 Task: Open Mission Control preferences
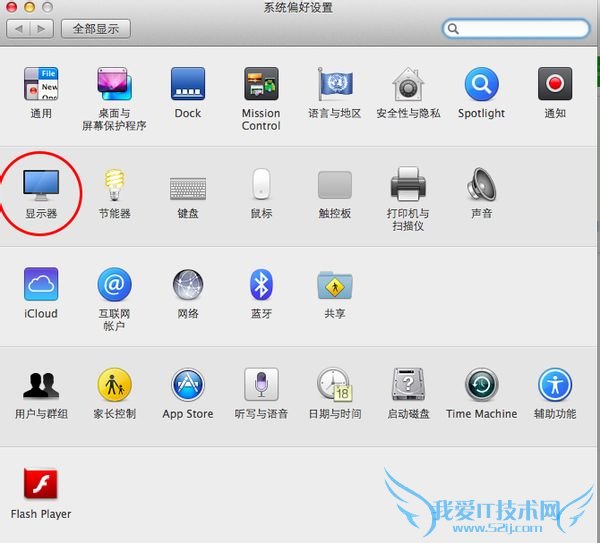coord(261,84)
